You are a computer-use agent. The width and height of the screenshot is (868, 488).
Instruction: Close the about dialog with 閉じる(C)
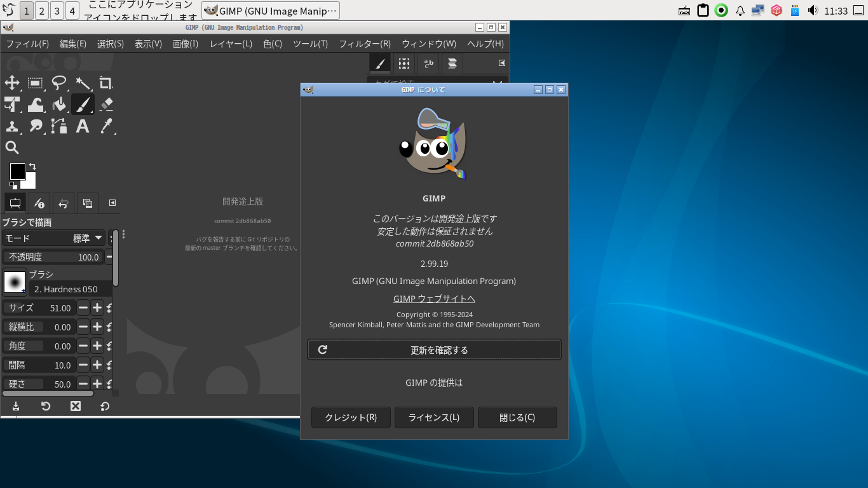click(517, 417)
